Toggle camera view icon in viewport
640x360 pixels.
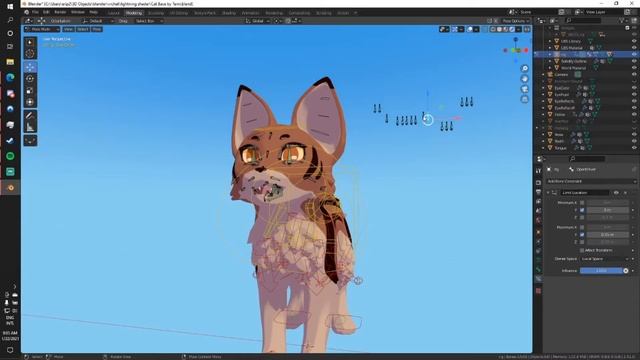pos(525,89)
